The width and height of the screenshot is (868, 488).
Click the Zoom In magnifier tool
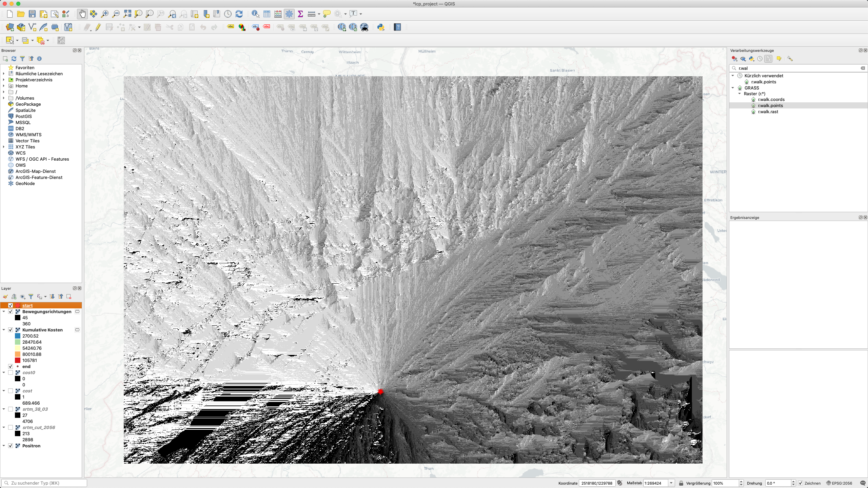(105, 14)
